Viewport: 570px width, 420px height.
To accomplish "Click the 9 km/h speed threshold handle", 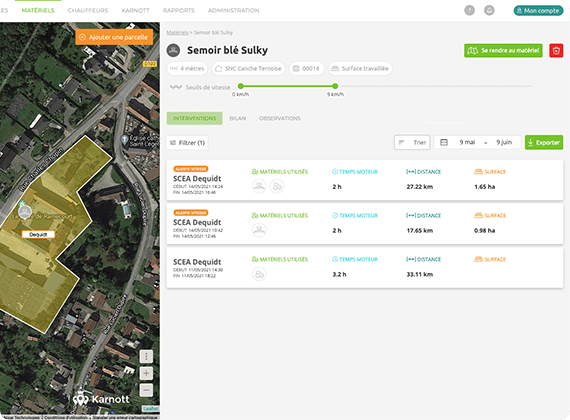I will pos(335,86).
